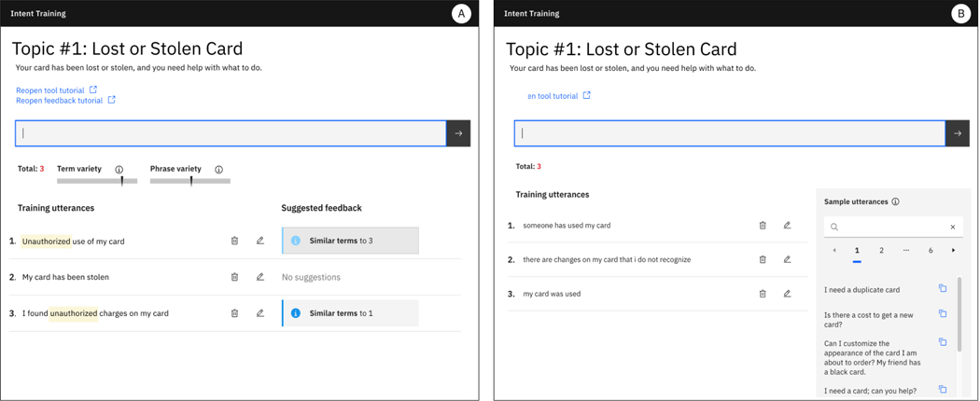Open "Similar terms to 3" feedback suggestion
The image size is (980, 401).
pos(350,241)
